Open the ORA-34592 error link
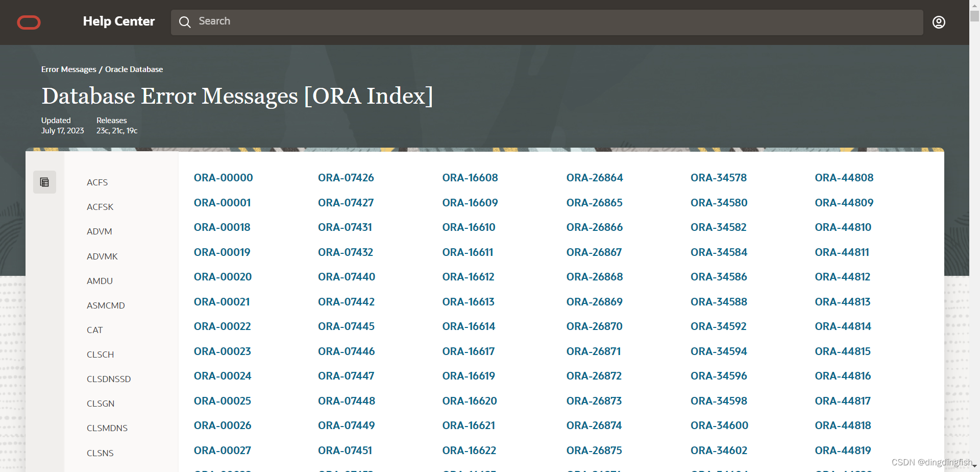Image resolution: width=980 pixels, height=472 pixels. (x=718, y=326)
